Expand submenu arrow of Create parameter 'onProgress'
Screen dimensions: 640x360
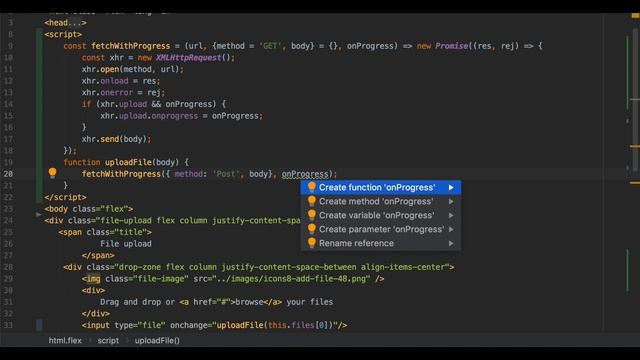[x=451, y=229]
